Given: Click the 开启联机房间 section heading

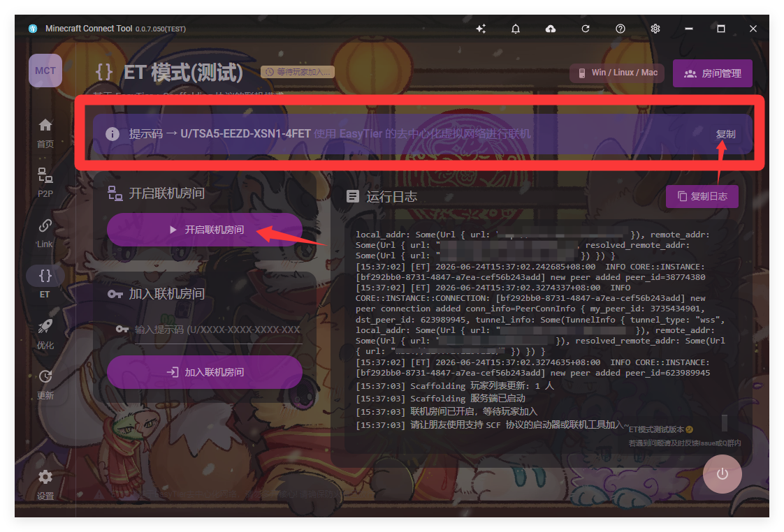Looking at the screenshot, I should (166, 193).
